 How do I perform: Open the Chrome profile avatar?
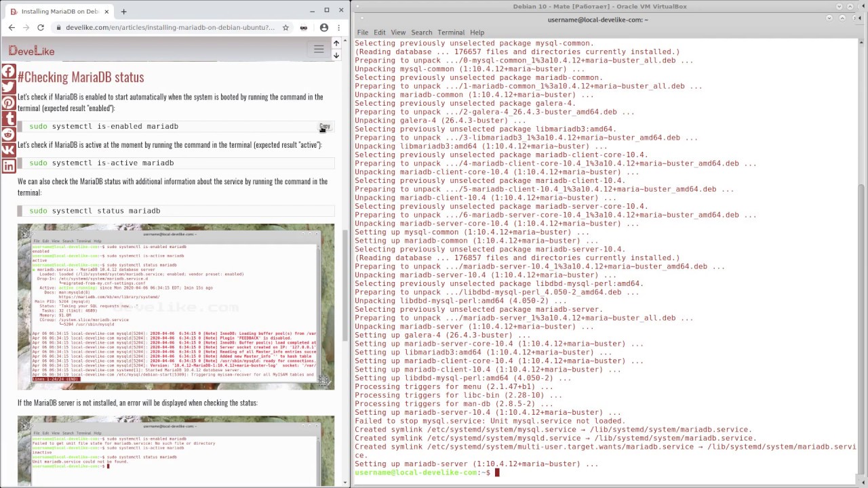323,28
